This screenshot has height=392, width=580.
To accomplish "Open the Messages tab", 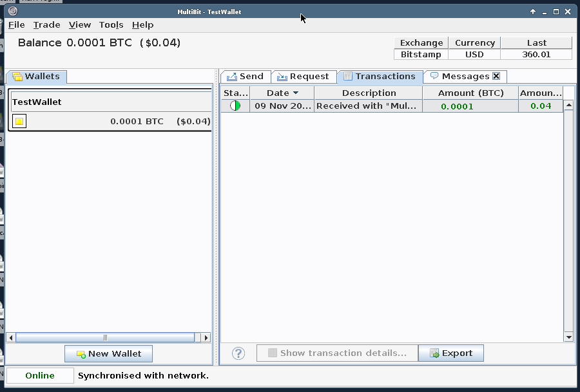I will click(460, 77).
